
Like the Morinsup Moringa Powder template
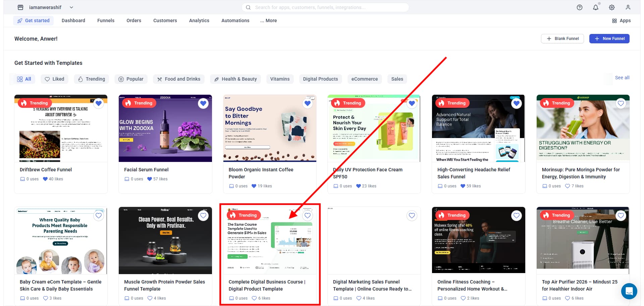[621, 103]
